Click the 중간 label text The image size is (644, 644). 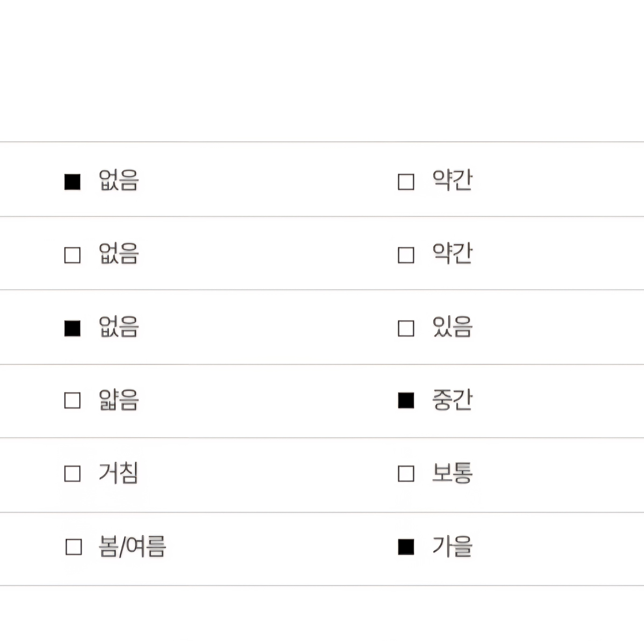click(452, 399)
